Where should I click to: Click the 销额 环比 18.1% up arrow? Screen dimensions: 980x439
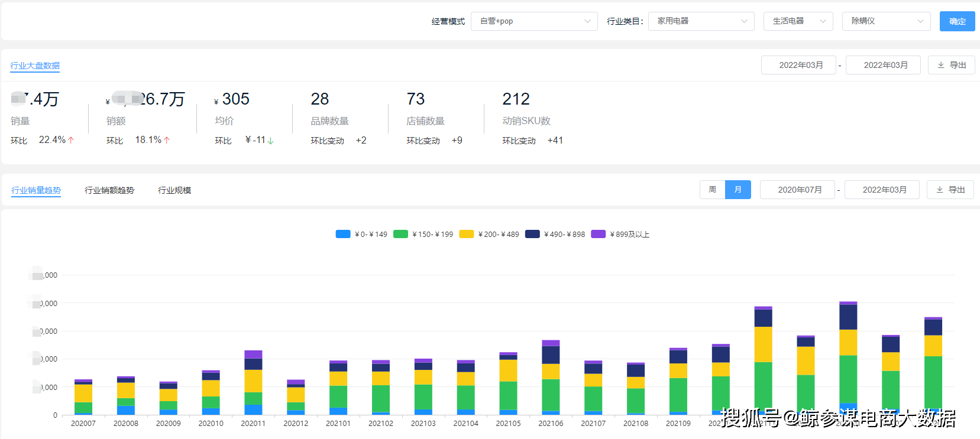point(167,140)
